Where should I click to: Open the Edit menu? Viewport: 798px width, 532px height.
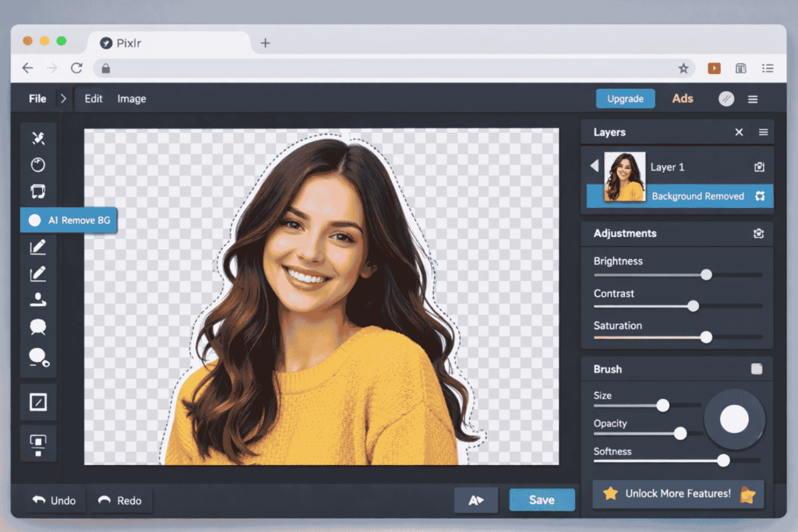point(94,99)
